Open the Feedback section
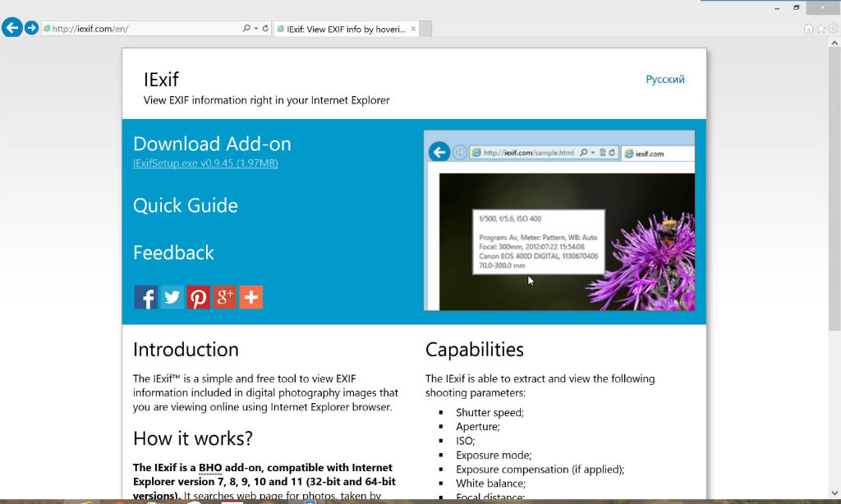This screenshot has width=841, height=504. [x=173, y=253]
